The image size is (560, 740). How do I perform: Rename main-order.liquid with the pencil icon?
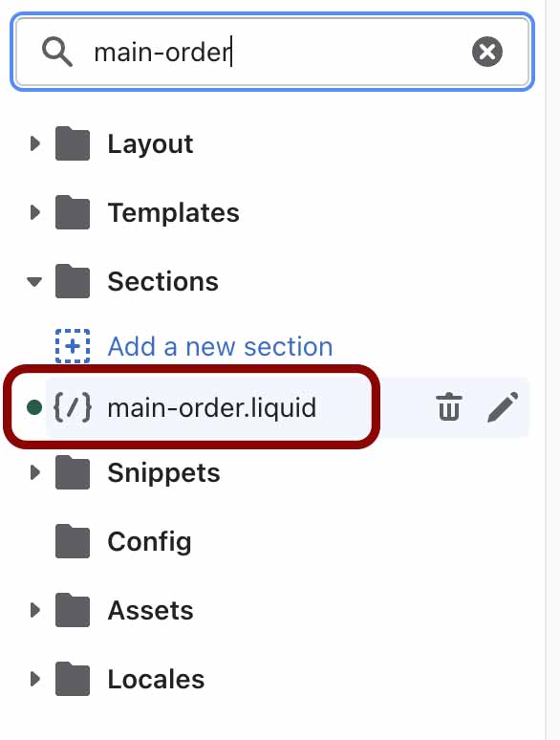coord(503,406)
